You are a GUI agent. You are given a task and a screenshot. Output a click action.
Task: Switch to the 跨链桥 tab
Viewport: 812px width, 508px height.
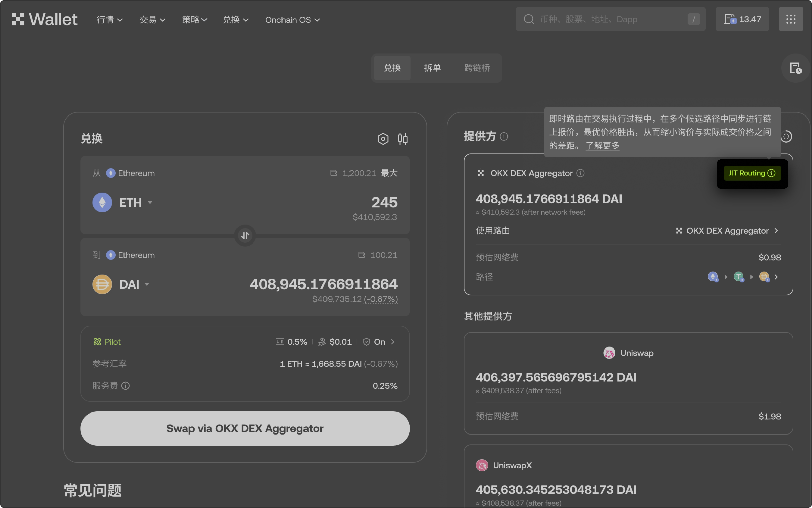[x=477, y=68]
